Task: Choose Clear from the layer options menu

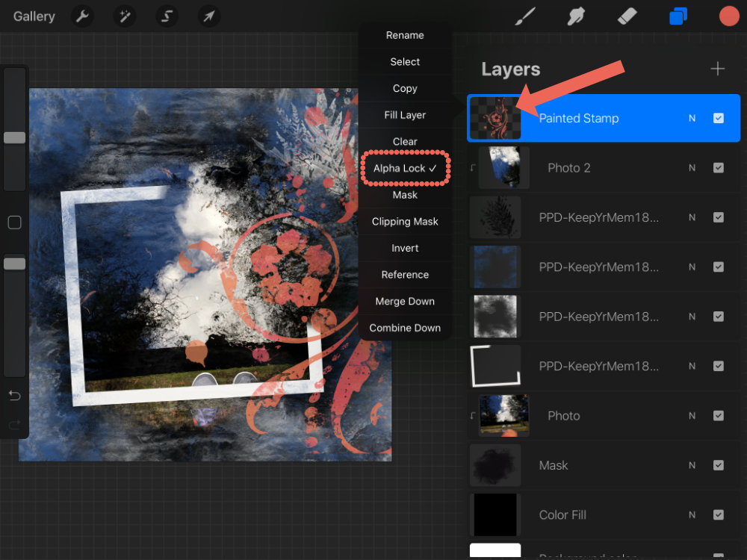Action: tap(405, 142)
